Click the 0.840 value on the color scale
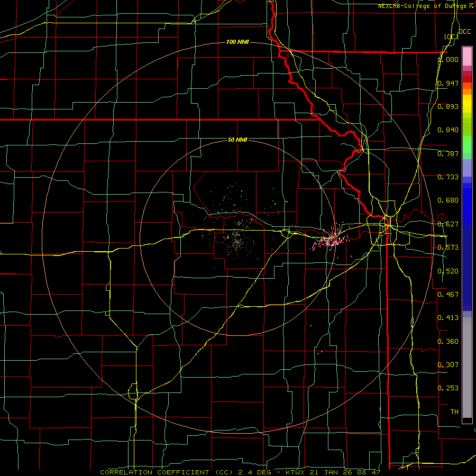The image size is (476, 476). (x=448, y=130)
